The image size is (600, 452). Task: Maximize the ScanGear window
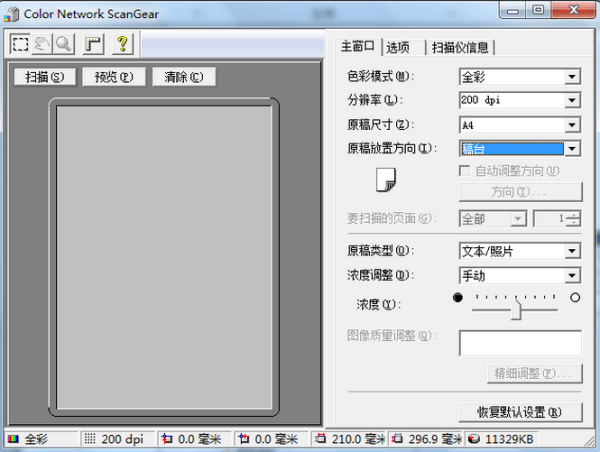[x=538, y=10]
